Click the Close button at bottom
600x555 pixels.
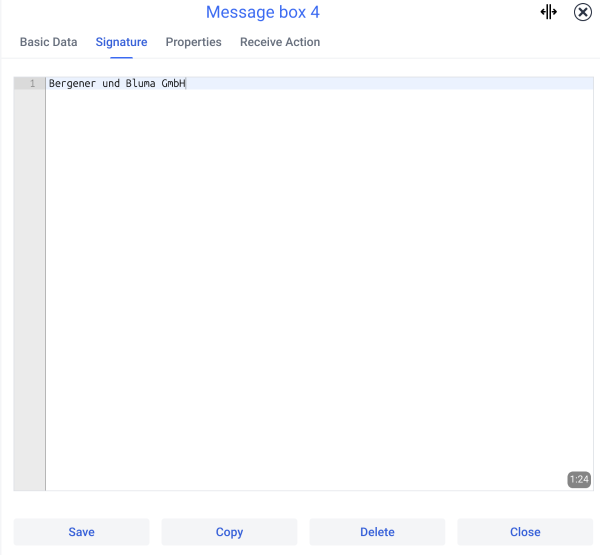tap(525, 532)
